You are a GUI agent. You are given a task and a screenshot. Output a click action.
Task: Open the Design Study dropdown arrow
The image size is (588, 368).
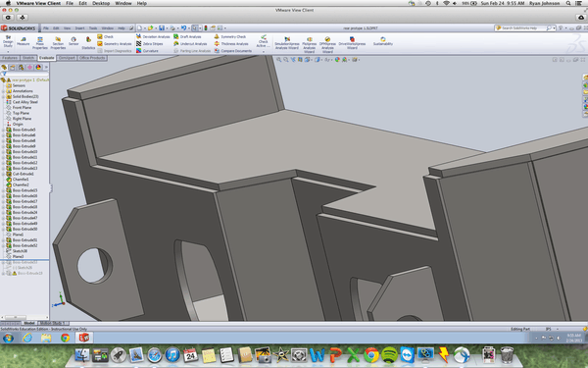click(8, 51)
